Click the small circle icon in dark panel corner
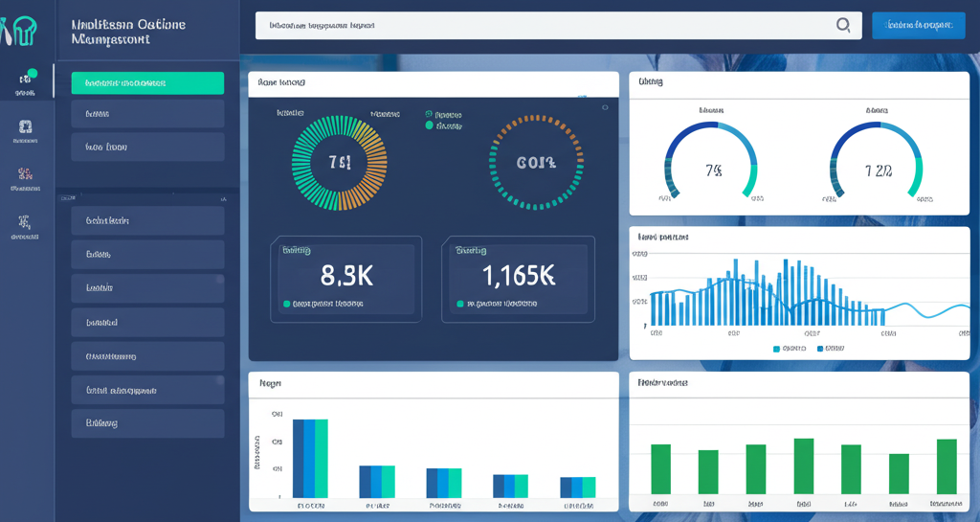This screenshot has width=980, height=522. point(604,107)
